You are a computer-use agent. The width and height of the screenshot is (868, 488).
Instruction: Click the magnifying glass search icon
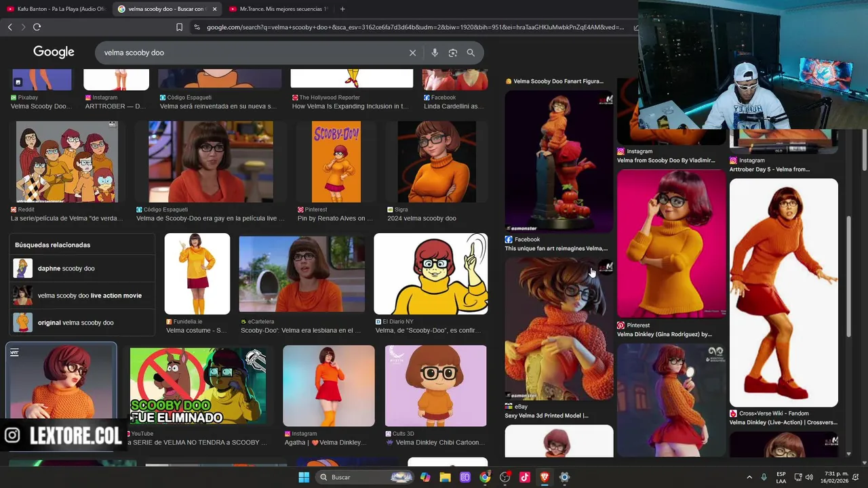(471, 53)
